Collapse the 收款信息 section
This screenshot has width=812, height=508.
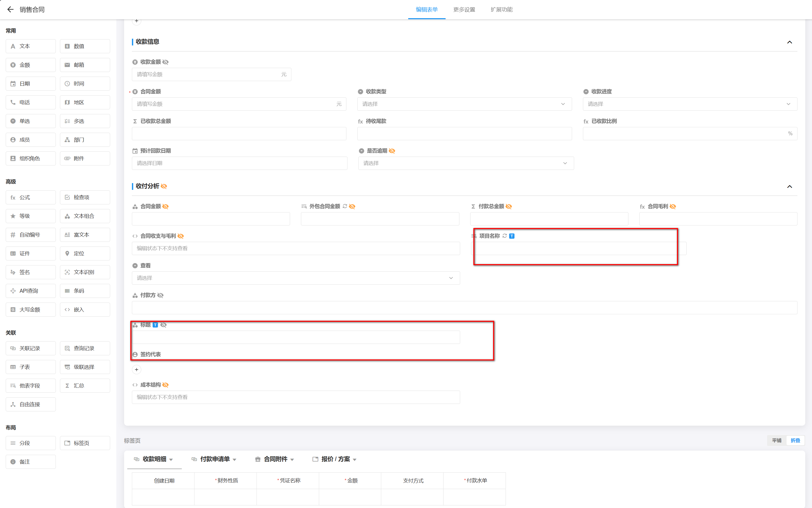(x=789, y=42)
